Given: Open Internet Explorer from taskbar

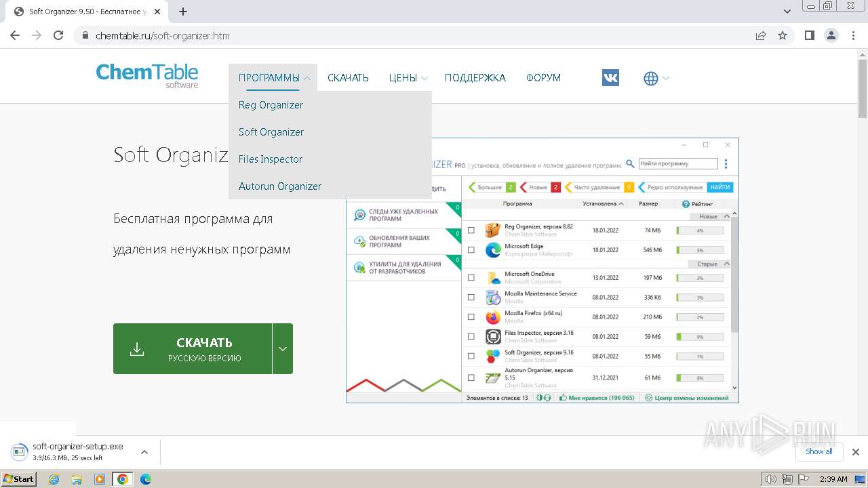Looking at the screenshot, I should (54, 479).
